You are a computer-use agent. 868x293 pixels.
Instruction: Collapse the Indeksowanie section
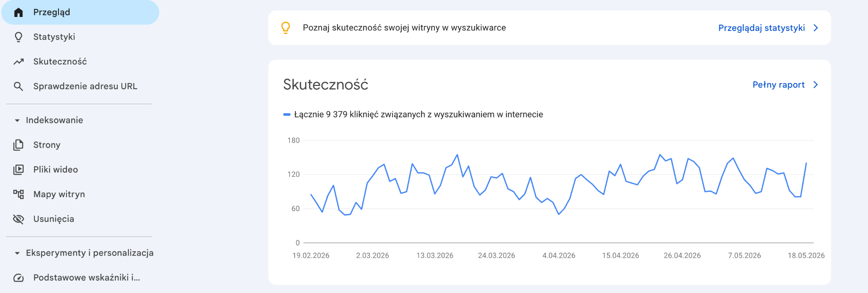click(x=17, y=120)
